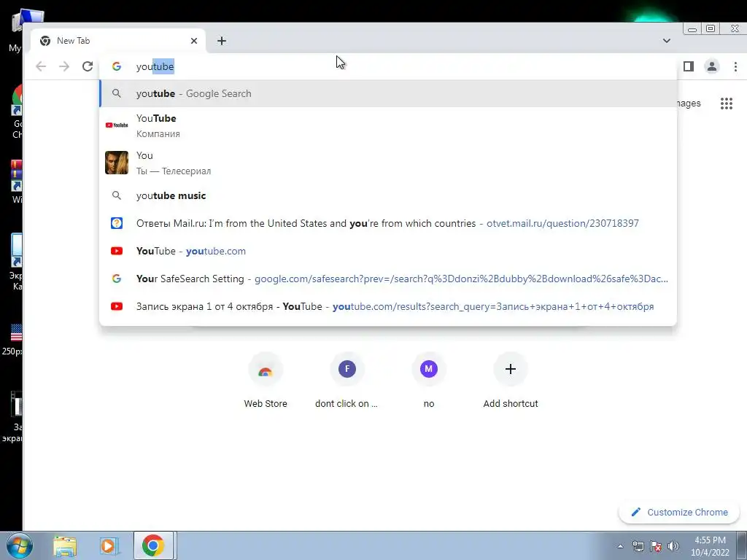747x560 pixels.
Task: Select the 'youtube - Google Search' suggestion
Action: pos(388,93)
